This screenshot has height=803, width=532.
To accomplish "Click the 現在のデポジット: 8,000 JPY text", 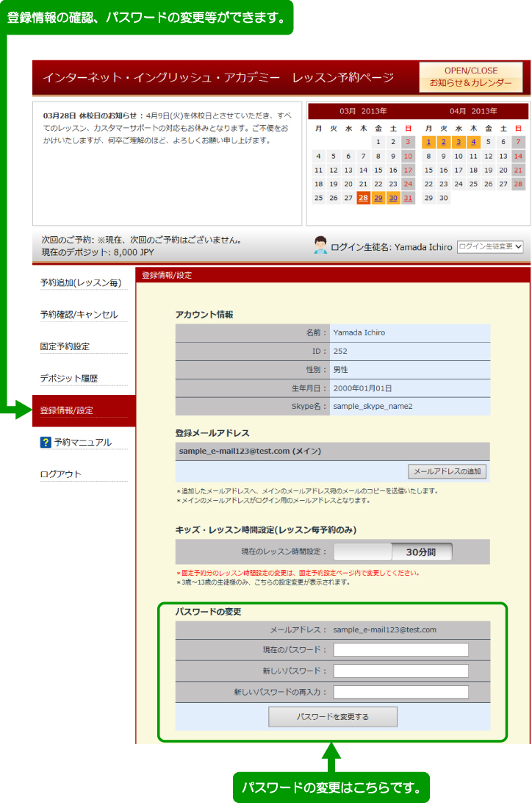I will pos(98,252).
